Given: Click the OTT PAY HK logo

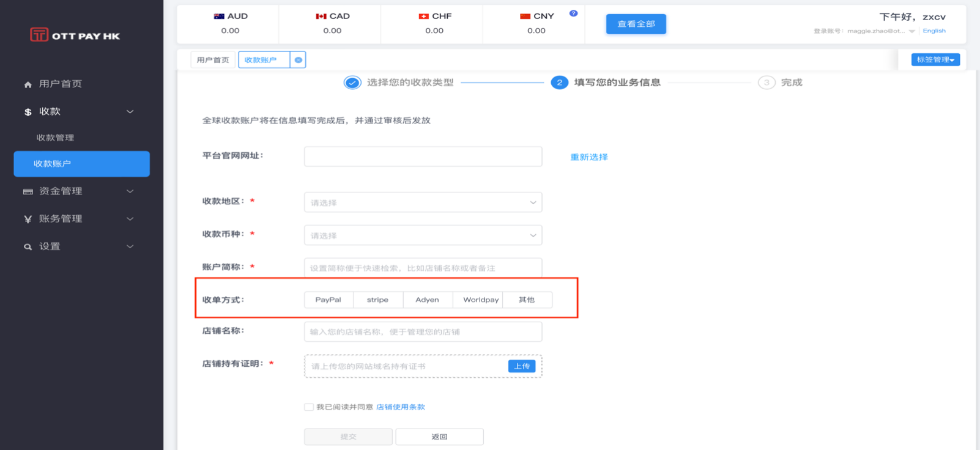Looking at the screenshot, I should pos(75,35).
